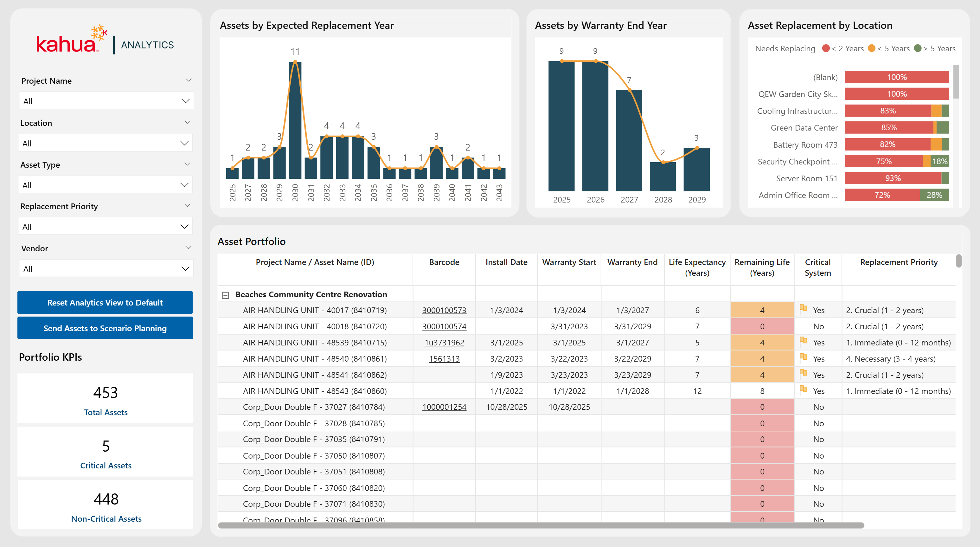Click the Kahua Analytics logo
The width and height of the screenshot is (980, 547).
tap(105, 41)
